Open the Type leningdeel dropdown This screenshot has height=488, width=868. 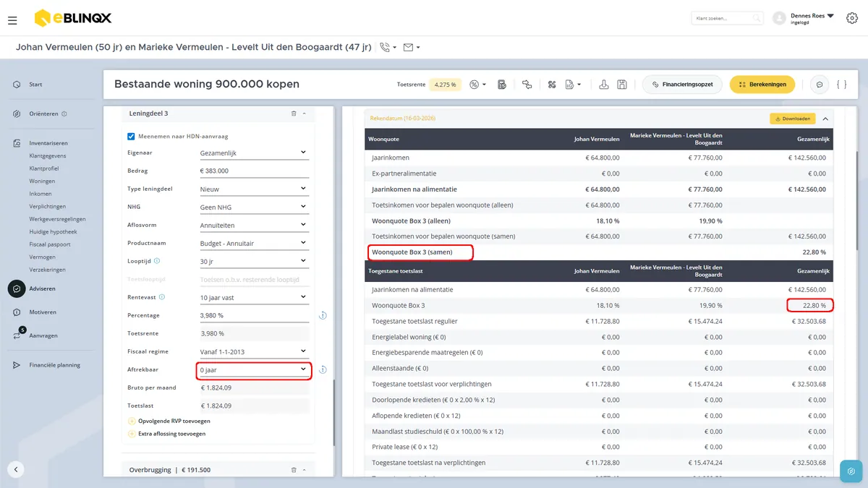tap(253, 189)
